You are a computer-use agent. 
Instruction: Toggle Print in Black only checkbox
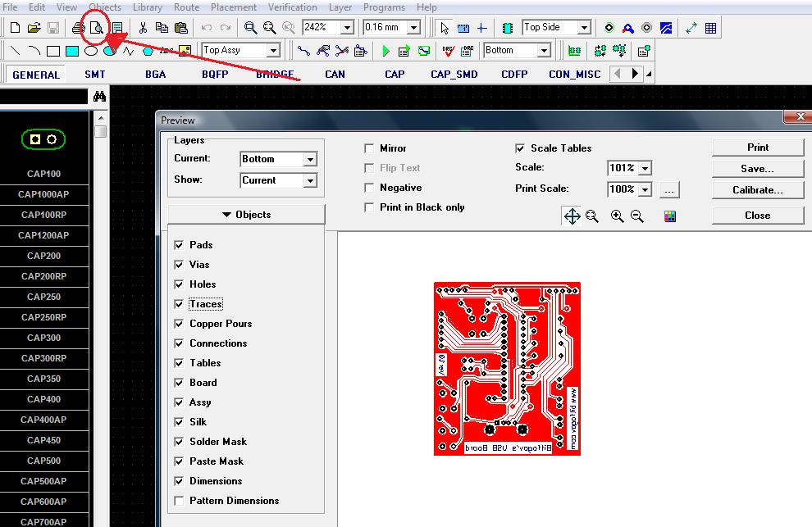click(369, 207)
